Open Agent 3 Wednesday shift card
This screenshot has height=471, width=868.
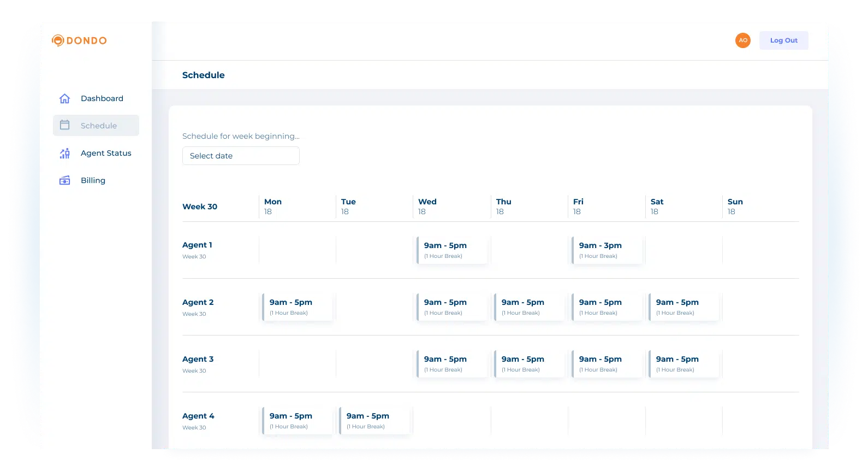(x=452, y=364)
